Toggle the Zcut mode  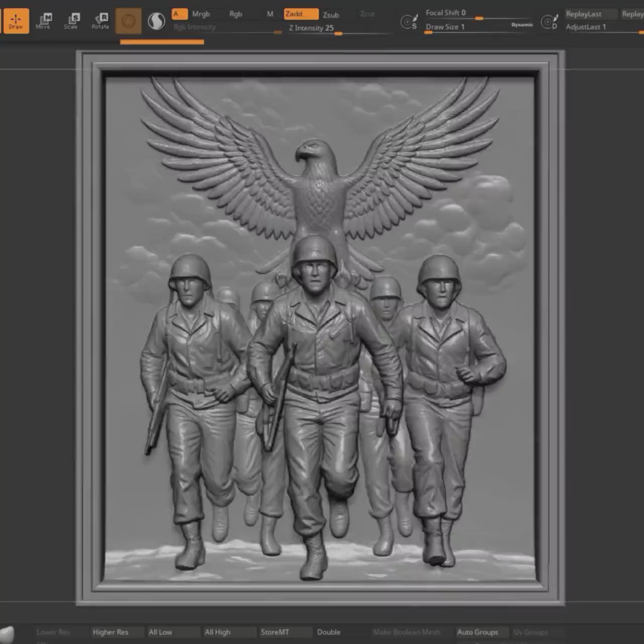367,14
